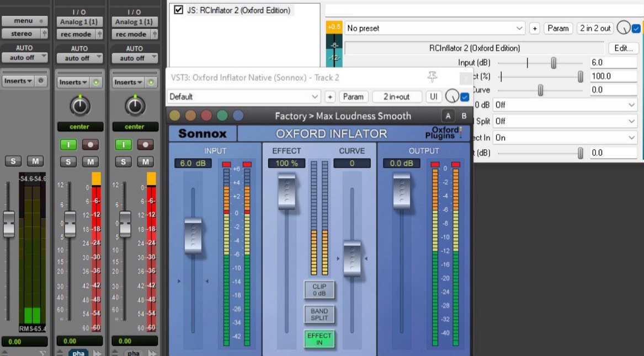Select preset slot A in Inflator

click(x=448, y=116)
